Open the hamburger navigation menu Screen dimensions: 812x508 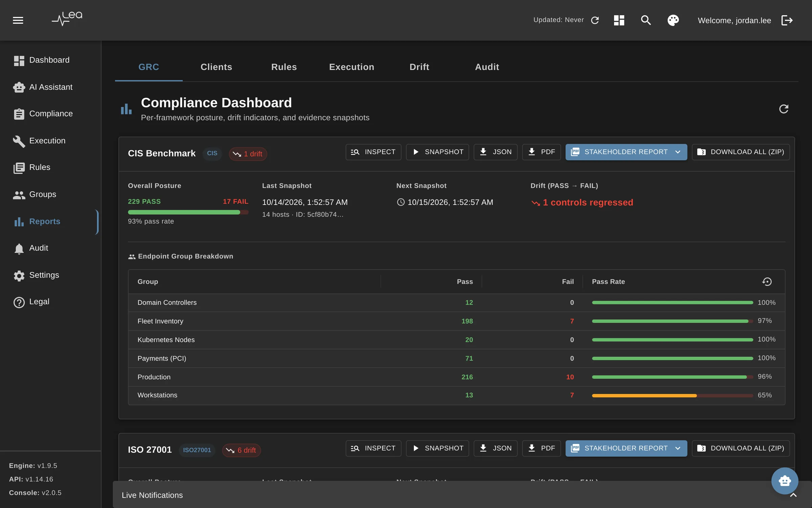(18, 20)
